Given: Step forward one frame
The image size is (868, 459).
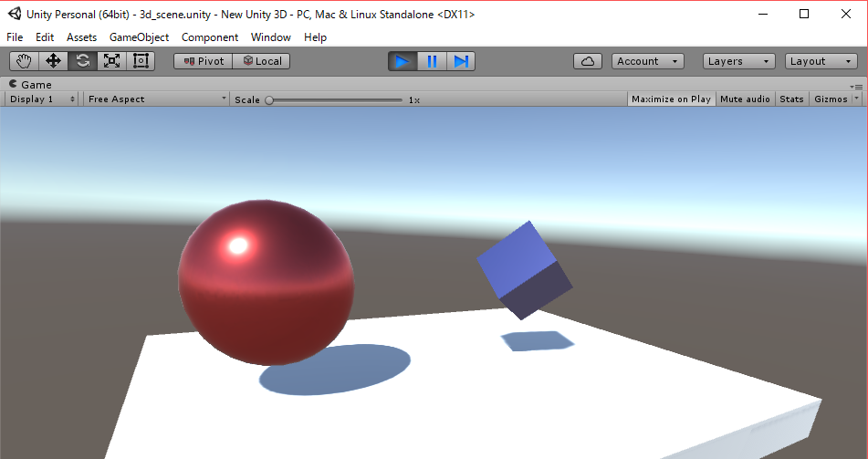Looking at the screenshot, I should tap(461, 61).
